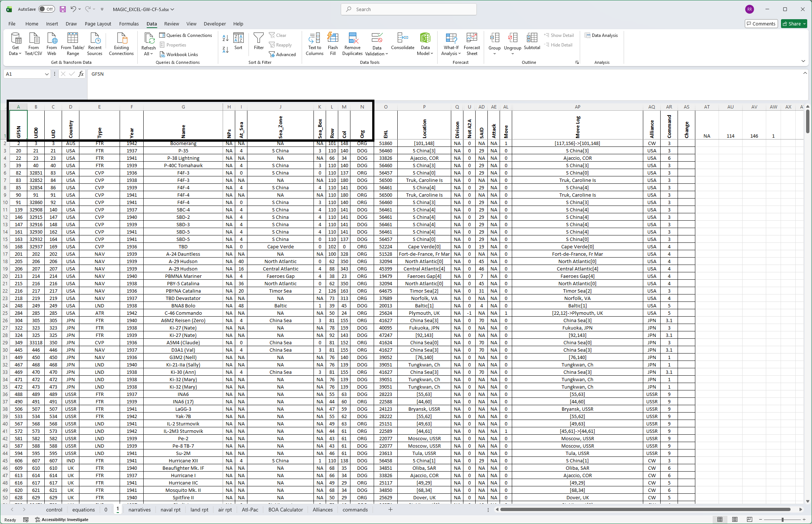Open the File menu
812x524 pixels.
(12, 24)
